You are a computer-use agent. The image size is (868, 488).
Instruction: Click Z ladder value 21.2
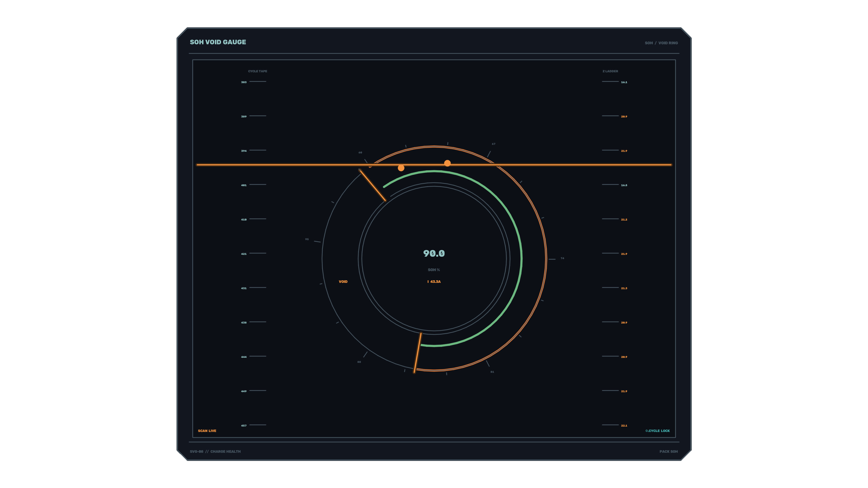pyautogui.click(x=624, y=220)
